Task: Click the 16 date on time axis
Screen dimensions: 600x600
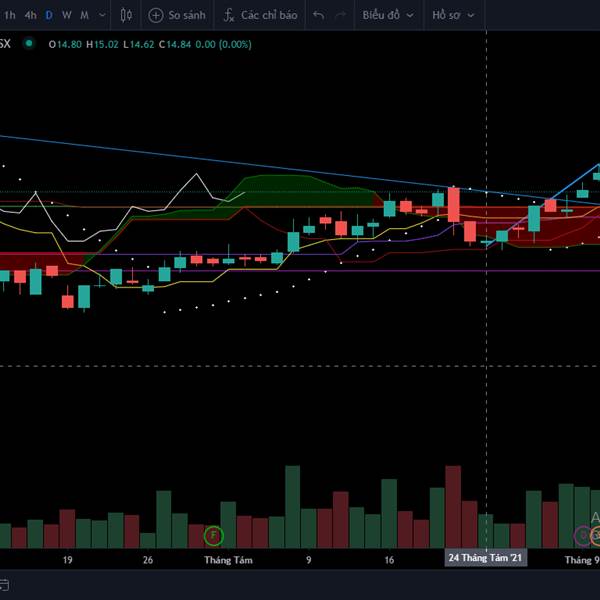Action: [389, 560]
